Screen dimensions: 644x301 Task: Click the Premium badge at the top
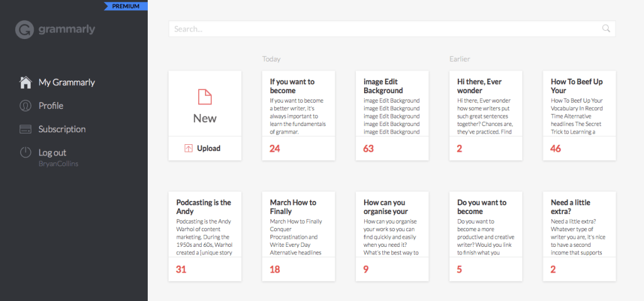[125, 6]
